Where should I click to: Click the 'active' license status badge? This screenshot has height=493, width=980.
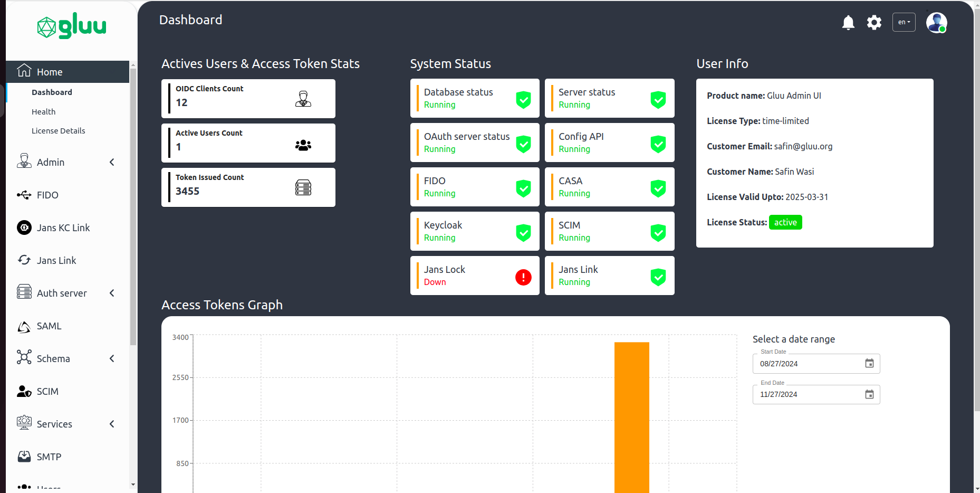pos(785,222)
